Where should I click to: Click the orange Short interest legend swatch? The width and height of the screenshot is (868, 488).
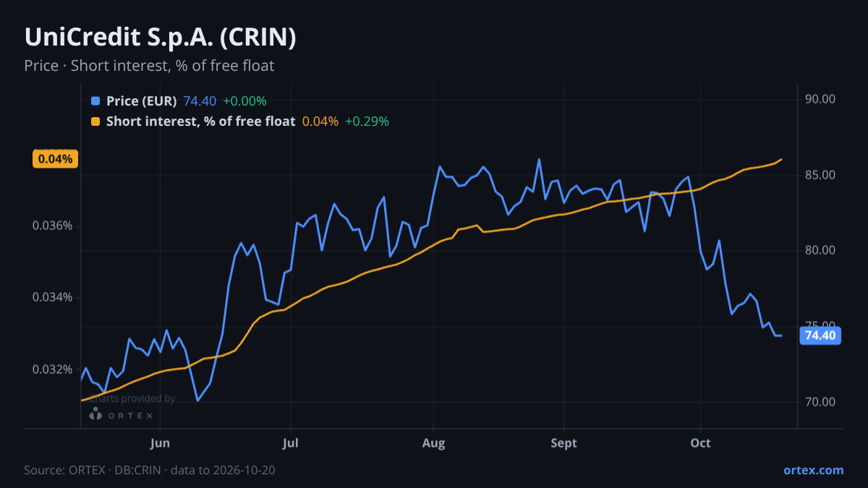[95, 121]
